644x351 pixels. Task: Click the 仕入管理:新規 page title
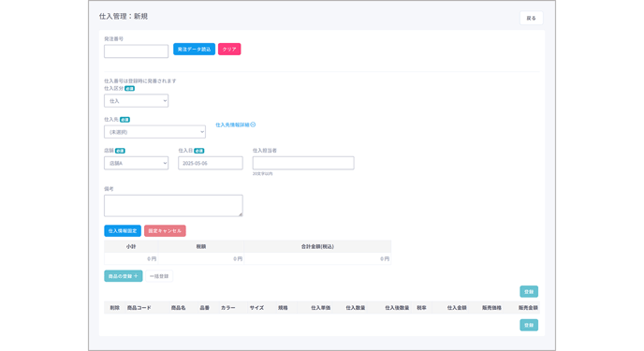pos(124,17)
